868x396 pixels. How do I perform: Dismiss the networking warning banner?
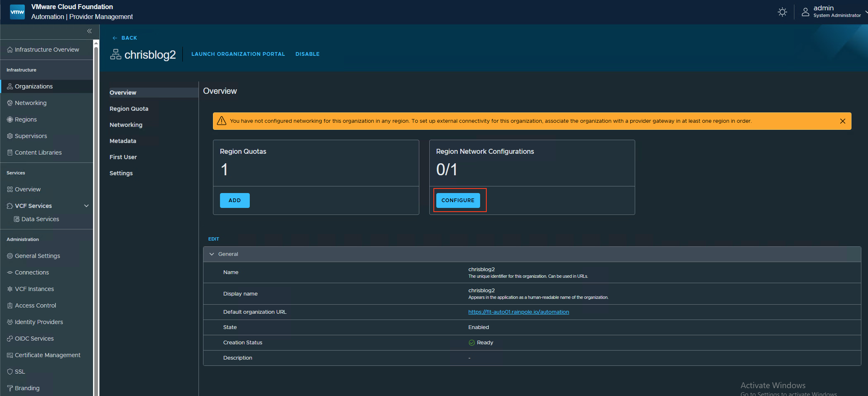click(842, 121)
